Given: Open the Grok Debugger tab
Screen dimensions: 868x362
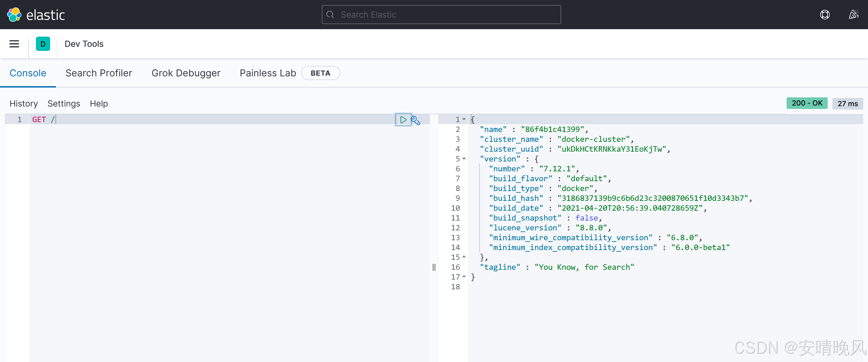Looking at the screenshot, I should tap(186, 73).
